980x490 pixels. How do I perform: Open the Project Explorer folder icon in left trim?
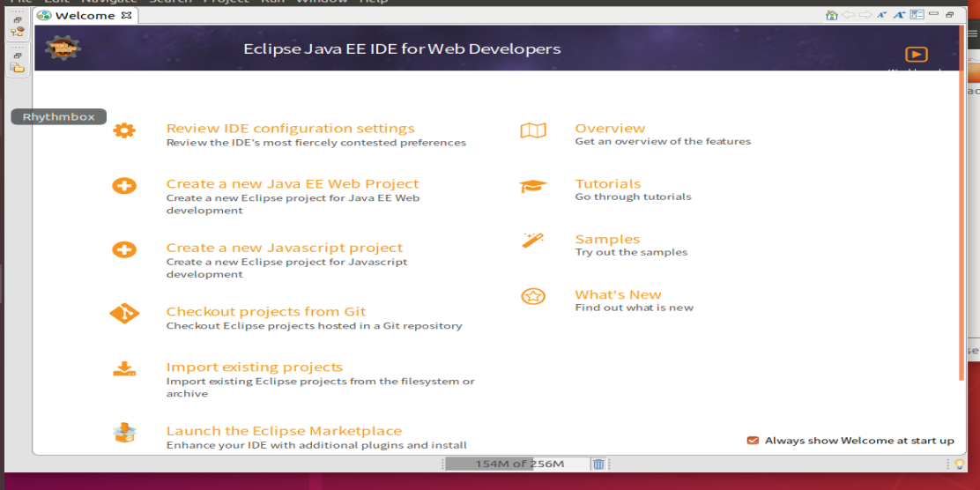click(x=18, y=68)
